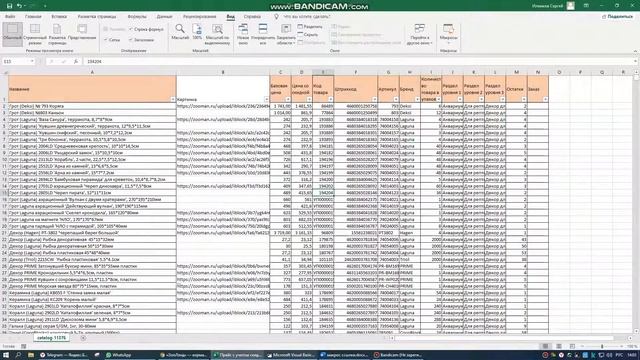Open Windows taskbar search

[x=18, y=355]
